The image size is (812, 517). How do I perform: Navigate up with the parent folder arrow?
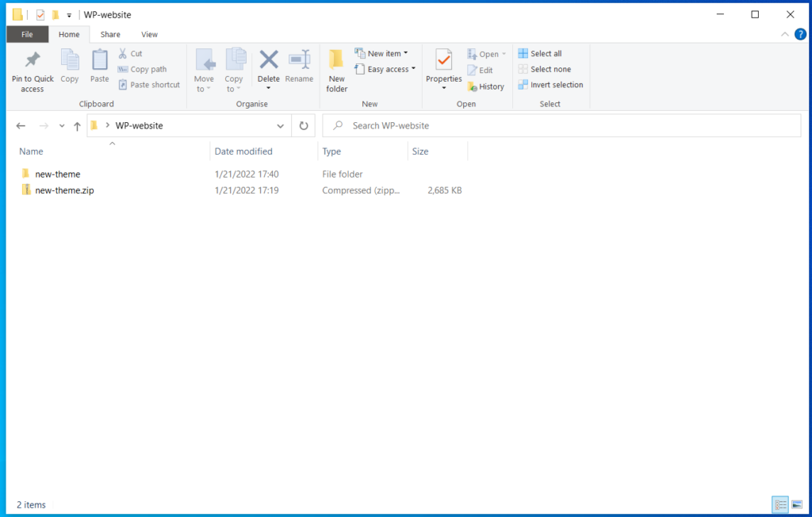[x=76, y=125]
